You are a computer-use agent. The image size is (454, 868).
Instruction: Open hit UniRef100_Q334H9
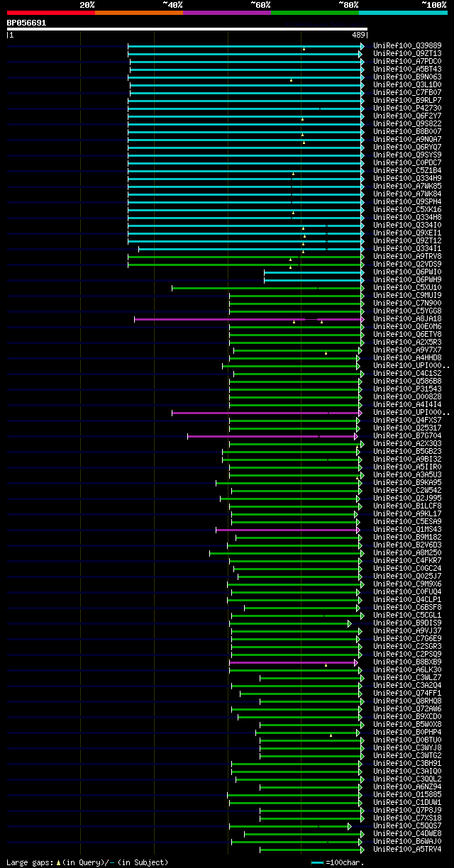407,178
